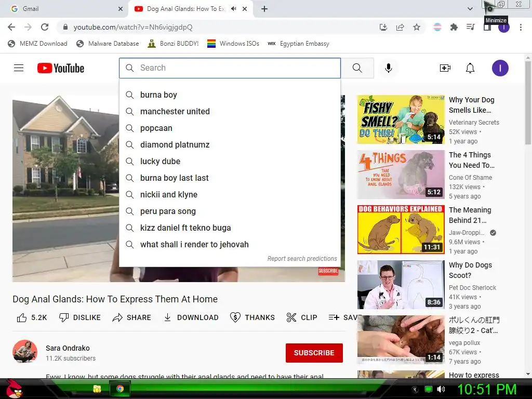
Task: Choose suggestion burna boy
Action: pyautogui.click(x=230, y=95)
